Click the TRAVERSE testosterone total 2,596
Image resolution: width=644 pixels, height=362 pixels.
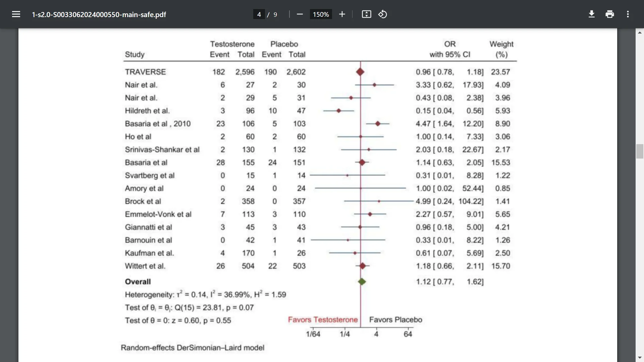(x=245, y=72)
